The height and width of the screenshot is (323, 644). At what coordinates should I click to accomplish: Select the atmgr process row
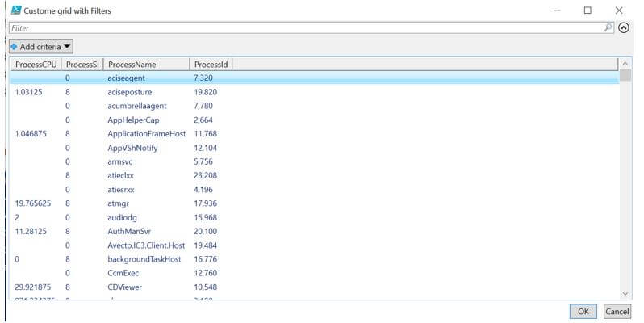tap(315, 203)
